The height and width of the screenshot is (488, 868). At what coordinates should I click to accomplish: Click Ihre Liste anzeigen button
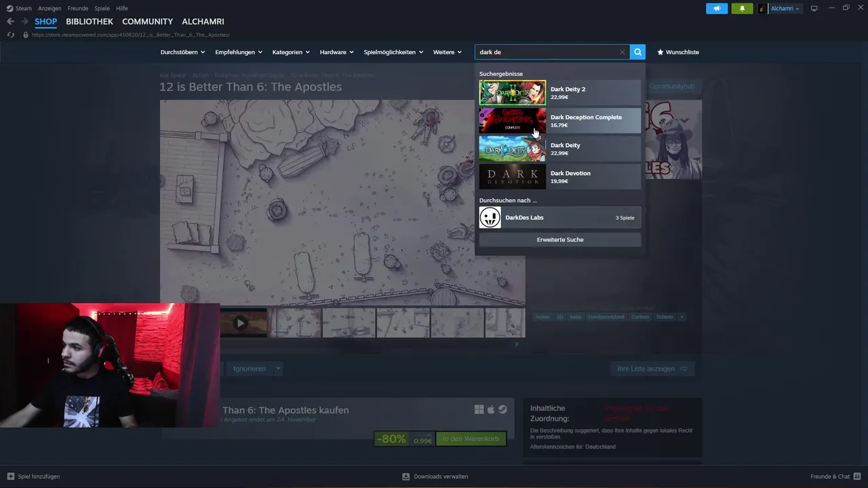click(652, 369)
